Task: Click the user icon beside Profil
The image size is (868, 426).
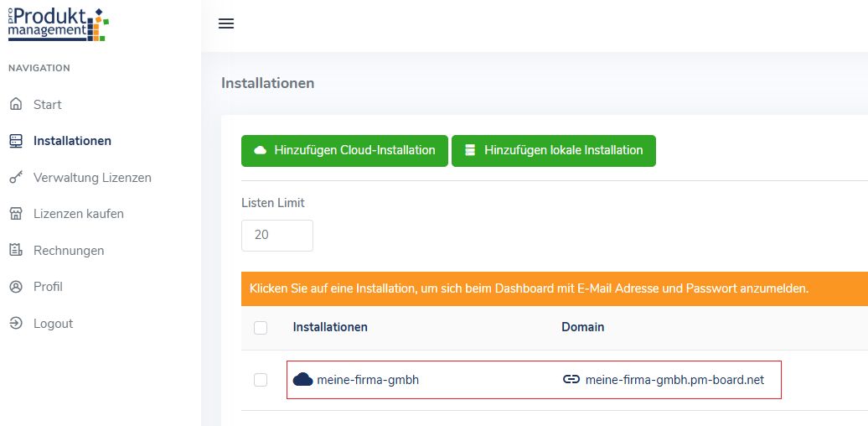Action: pyautogui.click(x=16, y=287)
